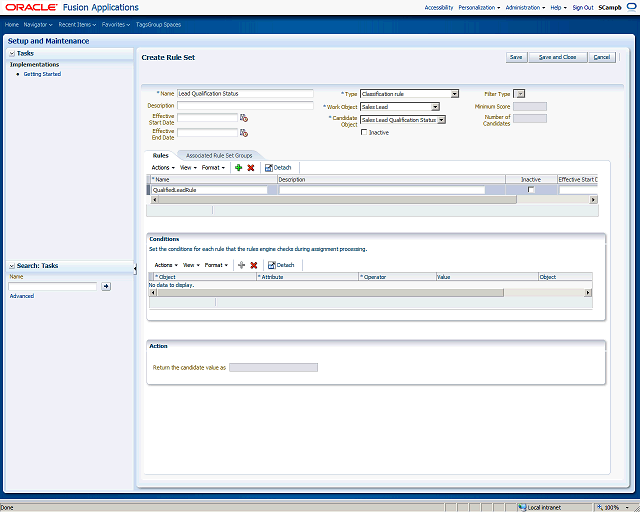
Task: Switch to the Associated Rule Set Groups tab
Action: pyautogui.click(x=219, y=156)
